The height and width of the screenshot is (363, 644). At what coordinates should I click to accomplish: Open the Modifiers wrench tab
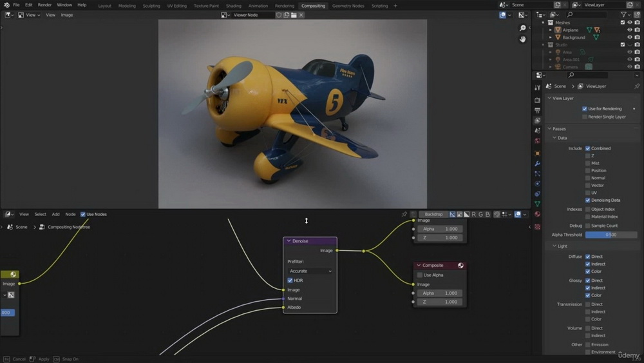coord(537,164)
